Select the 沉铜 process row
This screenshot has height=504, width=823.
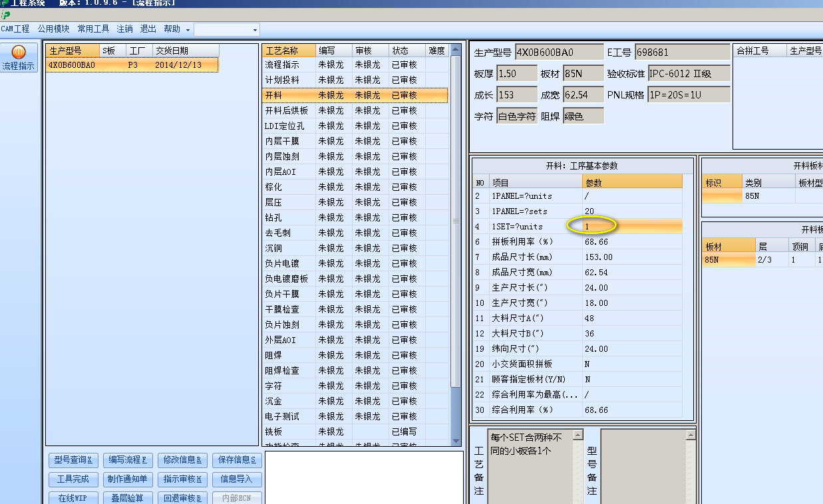point(356,248)
